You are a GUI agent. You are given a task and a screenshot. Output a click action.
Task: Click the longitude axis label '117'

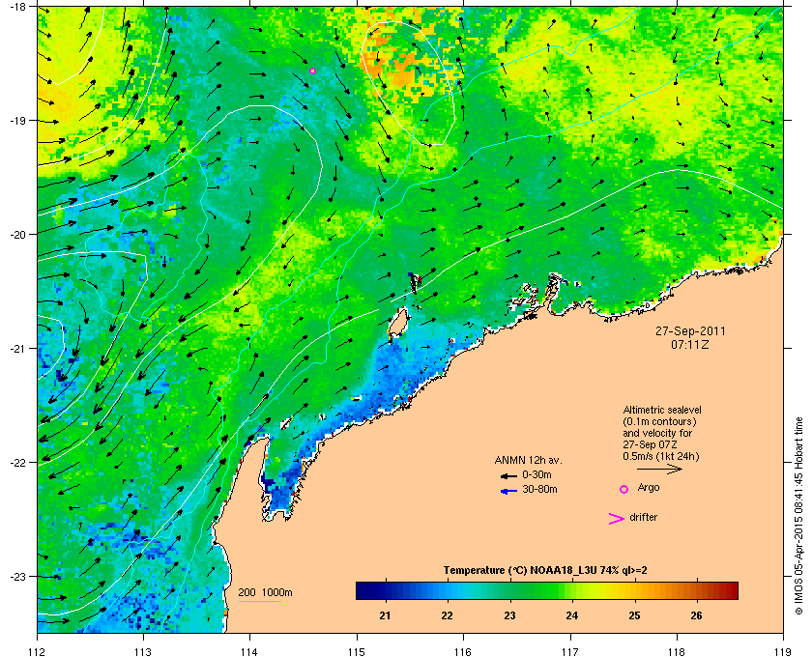point(570,651)
